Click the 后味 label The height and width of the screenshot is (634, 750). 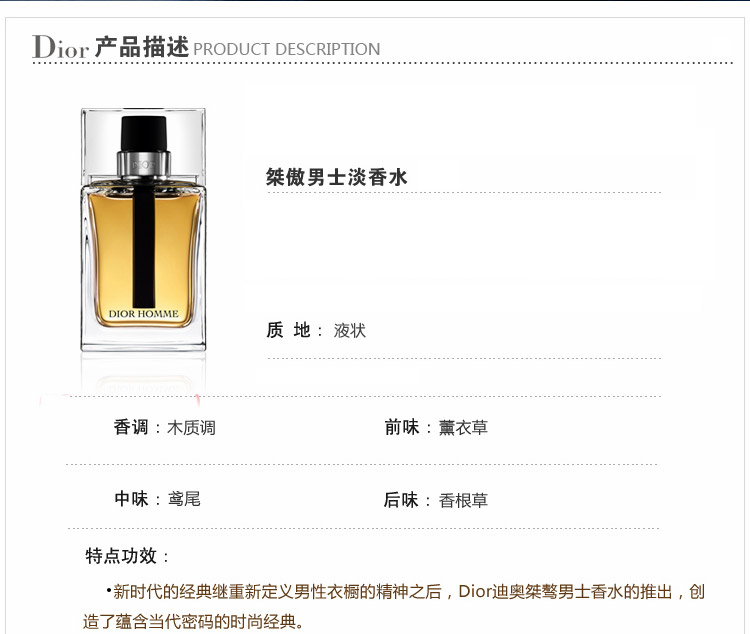coord(401,500)
